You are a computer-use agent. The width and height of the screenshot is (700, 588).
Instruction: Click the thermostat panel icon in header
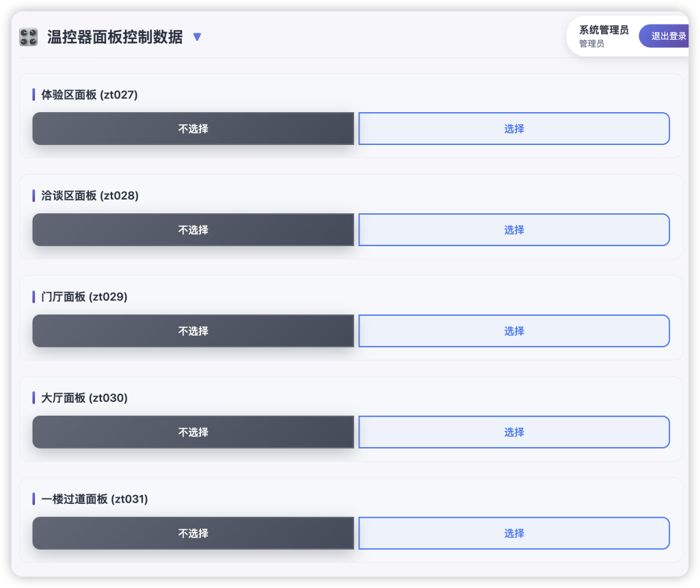click(x=28, y=37)
